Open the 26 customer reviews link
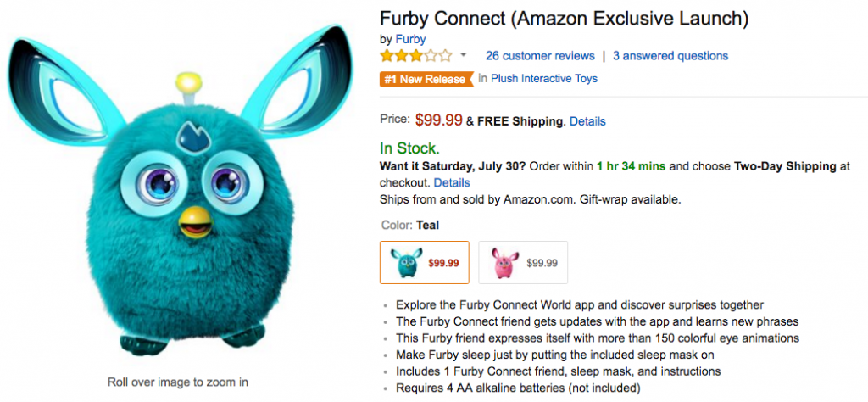868x402 pixels. pyautogui.click(x=540, y=56)
